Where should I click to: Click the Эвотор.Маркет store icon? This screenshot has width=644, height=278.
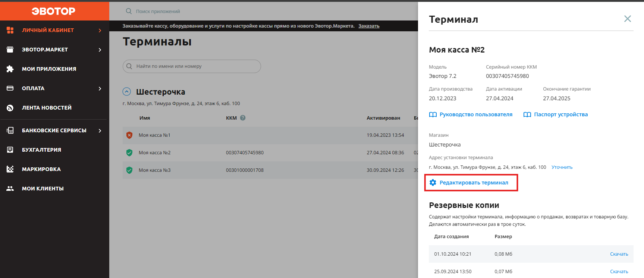[10, 50]
